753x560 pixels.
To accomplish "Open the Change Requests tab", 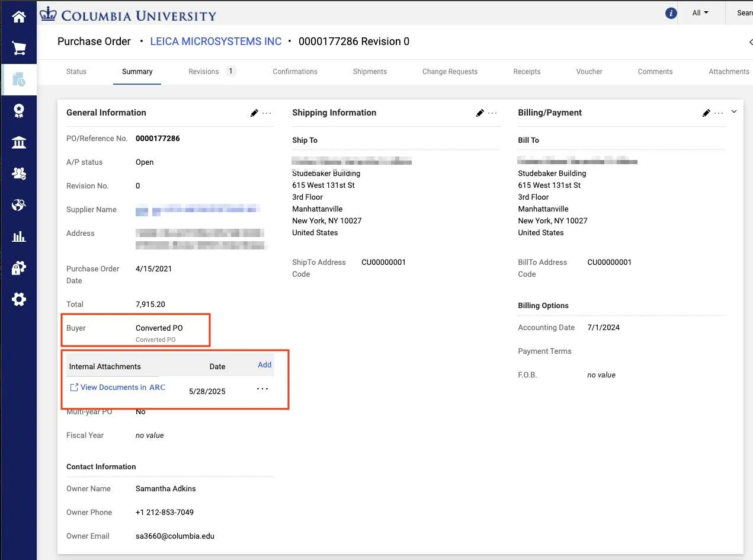I will [450, 72].
